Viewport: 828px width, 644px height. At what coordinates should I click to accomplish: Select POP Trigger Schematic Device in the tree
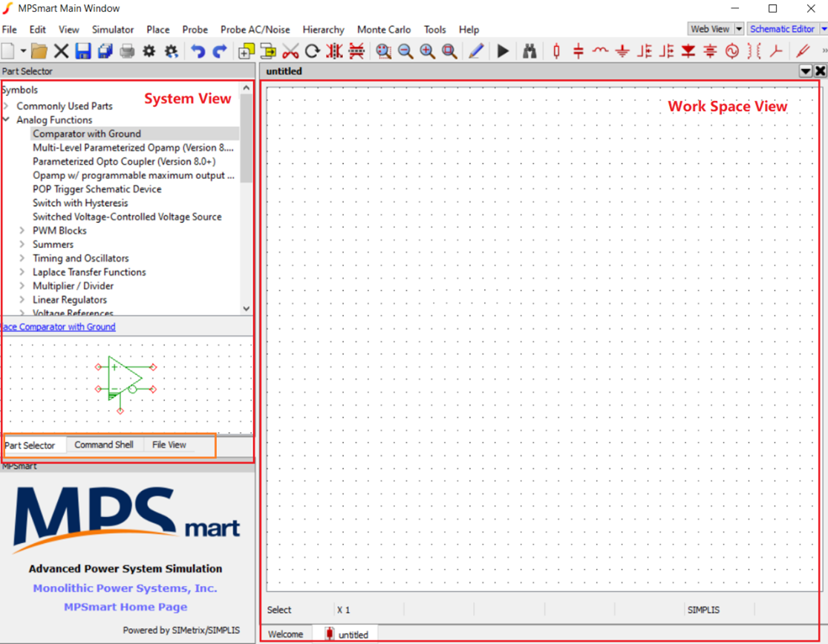pos(97,189)
